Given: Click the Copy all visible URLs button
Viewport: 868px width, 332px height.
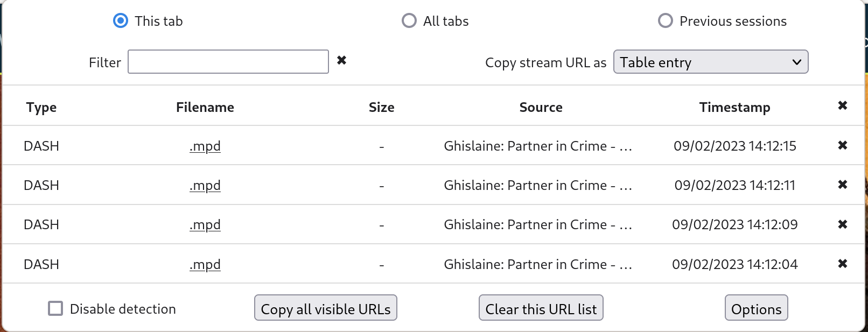Looking at the screenshot, I should [326, 308].
